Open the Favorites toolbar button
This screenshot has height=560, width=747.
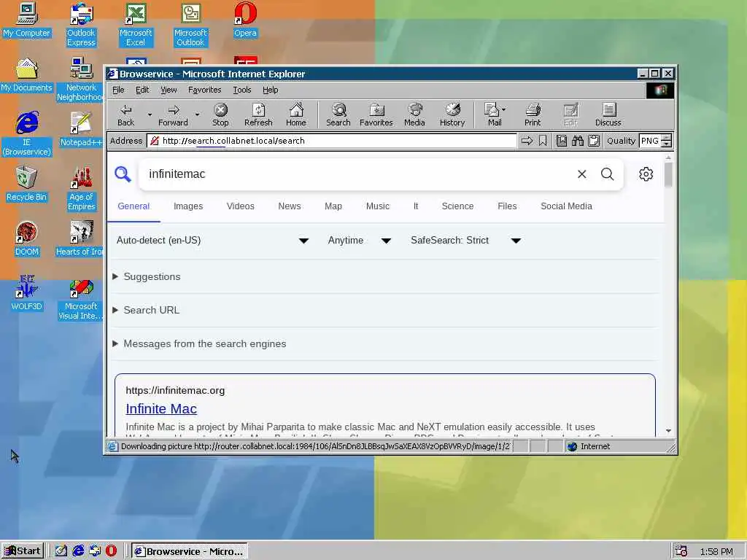[376, 114]
